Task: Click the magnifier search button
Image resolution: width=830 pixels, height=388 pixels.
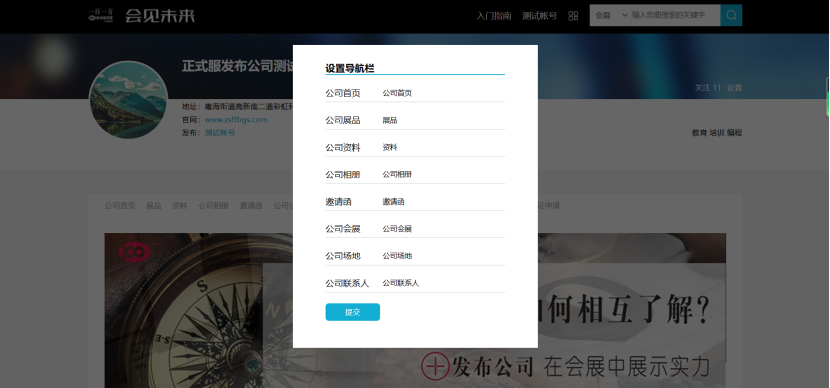Action: point(731,15)
